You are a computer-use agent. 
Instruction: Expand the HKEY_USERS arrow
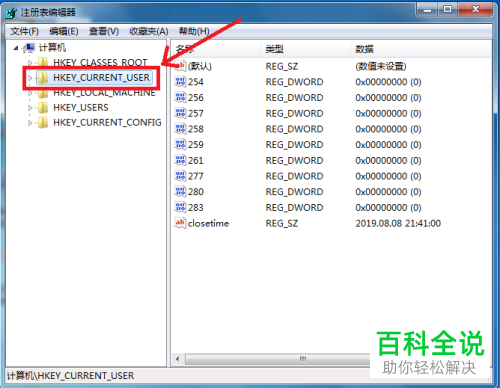[x=30, y=108]
